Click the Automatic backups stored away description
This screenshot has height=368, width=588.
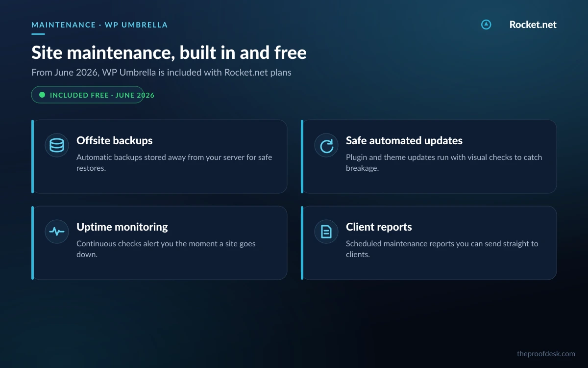pyautogui.click(x=174, y=162)
